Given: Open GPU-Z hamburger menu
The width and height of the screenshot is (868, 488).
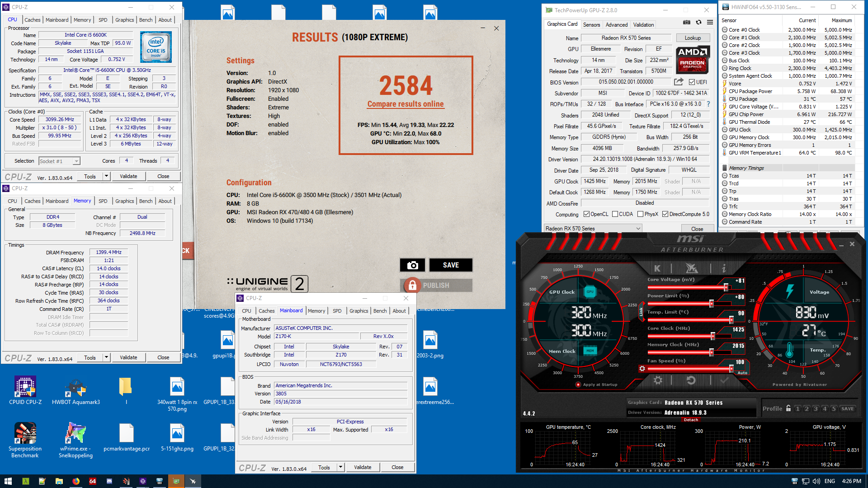Looking at the screenshot, I should coord(710,23).
